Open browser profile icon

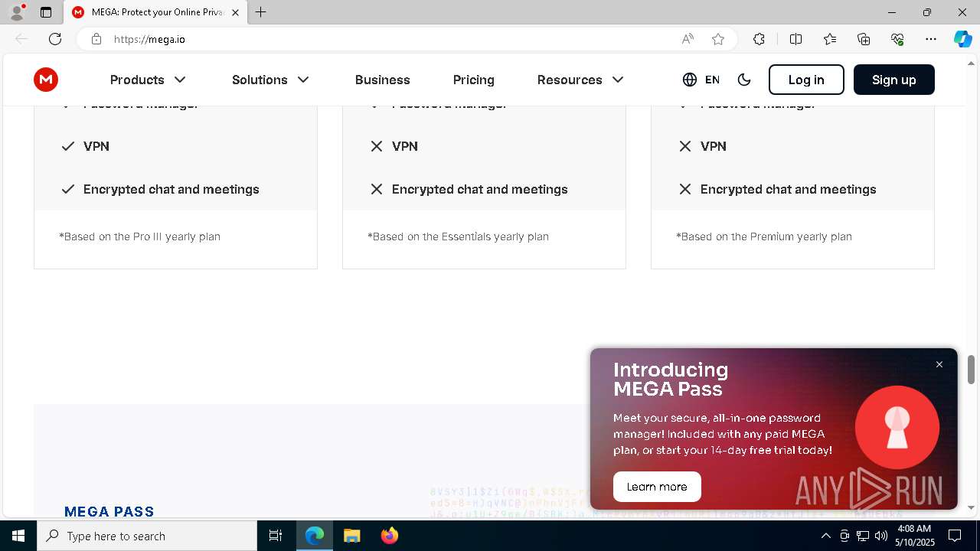click(17, 12)
